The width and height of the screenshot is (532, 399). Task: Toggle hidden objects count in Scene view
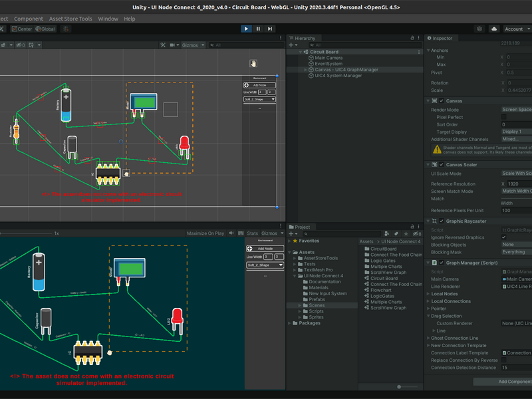[21, 45]
